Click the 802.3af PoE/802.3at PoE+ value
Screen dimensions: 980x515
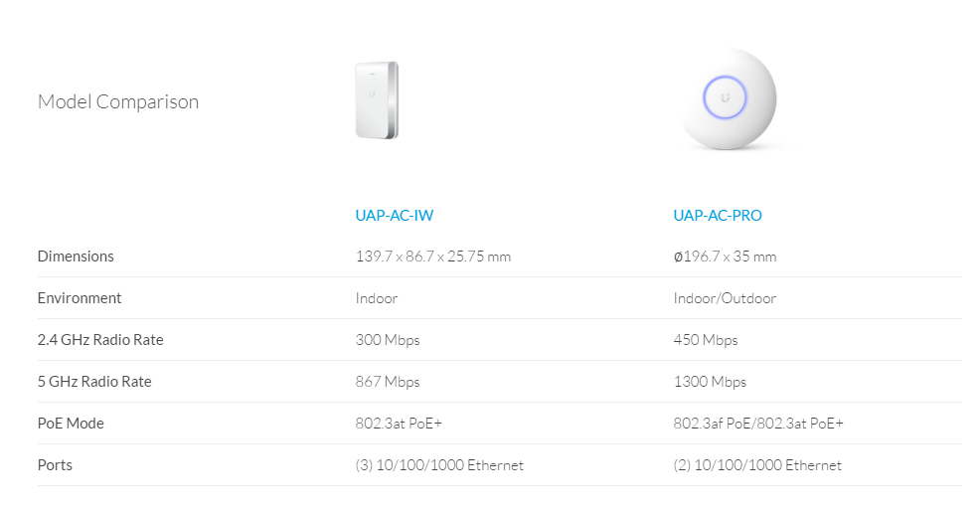point(758,424)
